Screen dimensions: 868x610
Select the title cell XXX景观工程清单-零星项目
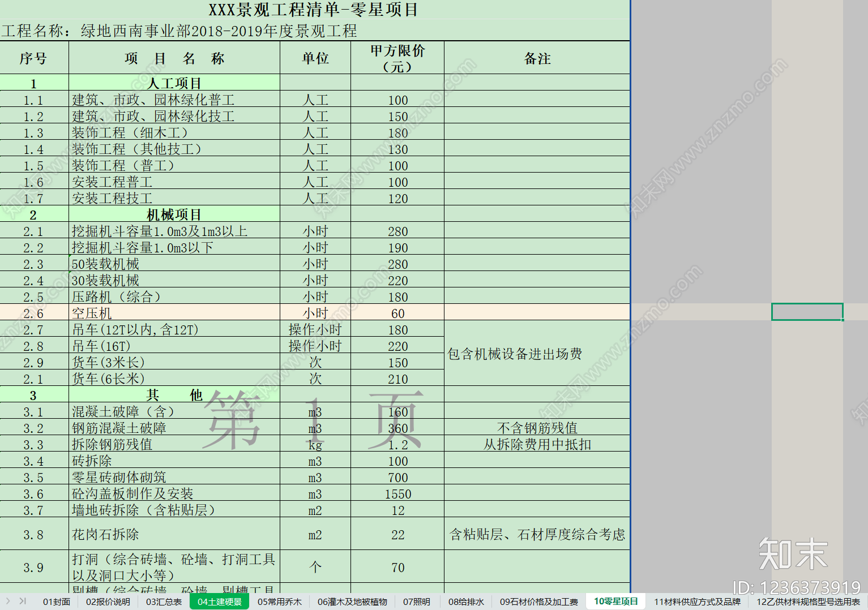click(x=315, y=10)
